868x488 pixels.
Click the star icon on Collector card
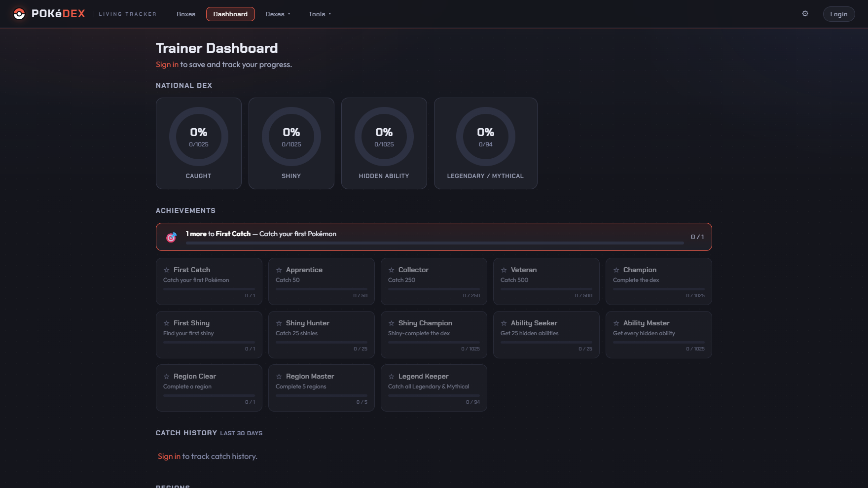(x=392, y=270)
